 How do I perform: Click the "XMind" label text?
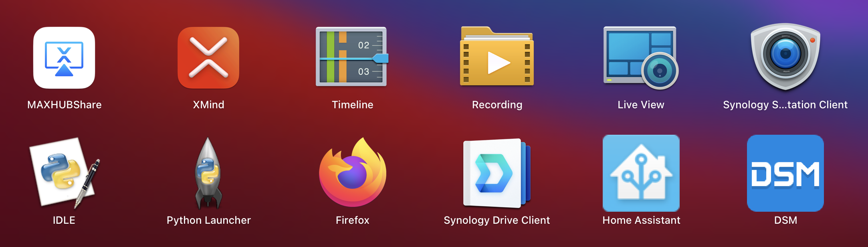(208, 105)
